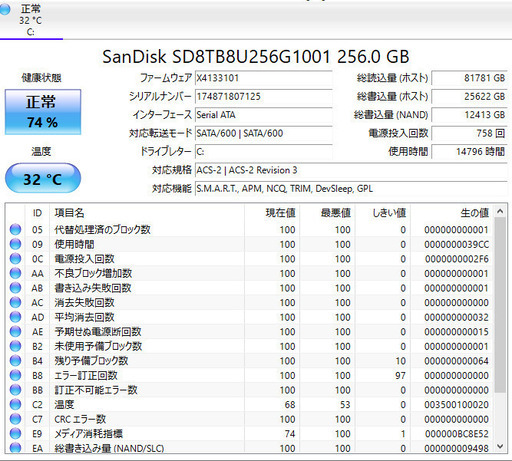512x461 pixels.
Task: Click status icon of row B2
Action: coord(15,346)
